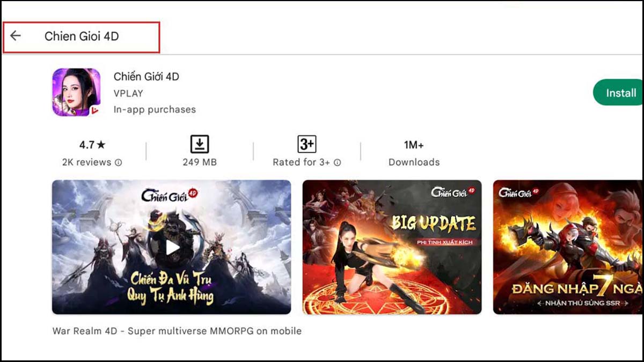This screenshot has height=362, width=644.
Task: Click the In-app purchases label
Action: (155, 109)
